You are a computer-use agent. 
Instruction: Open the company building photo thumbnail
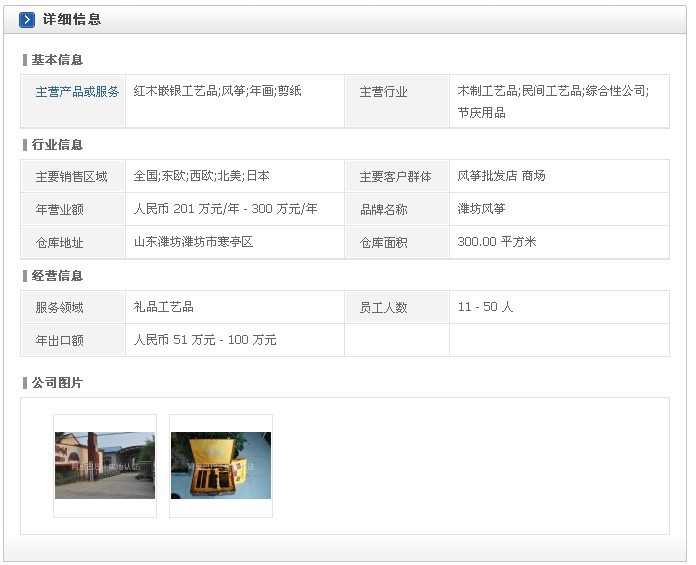click(105, 465)
